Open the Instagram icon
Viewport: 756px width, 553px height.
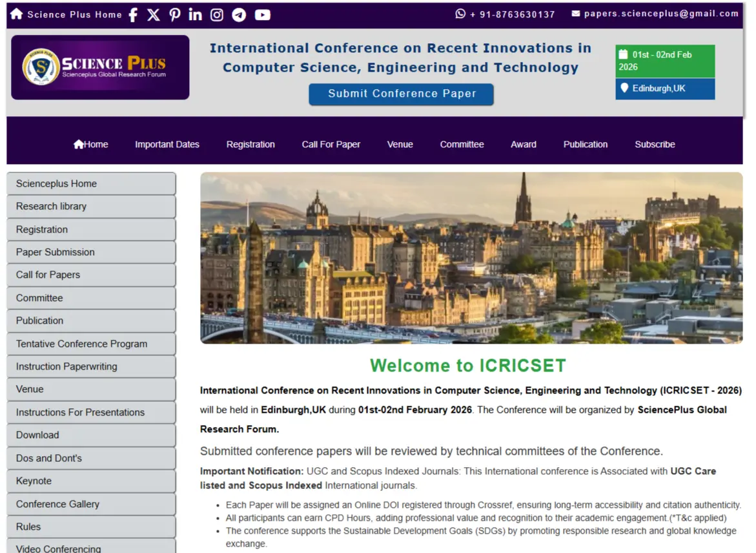click(x=217, y=14)
